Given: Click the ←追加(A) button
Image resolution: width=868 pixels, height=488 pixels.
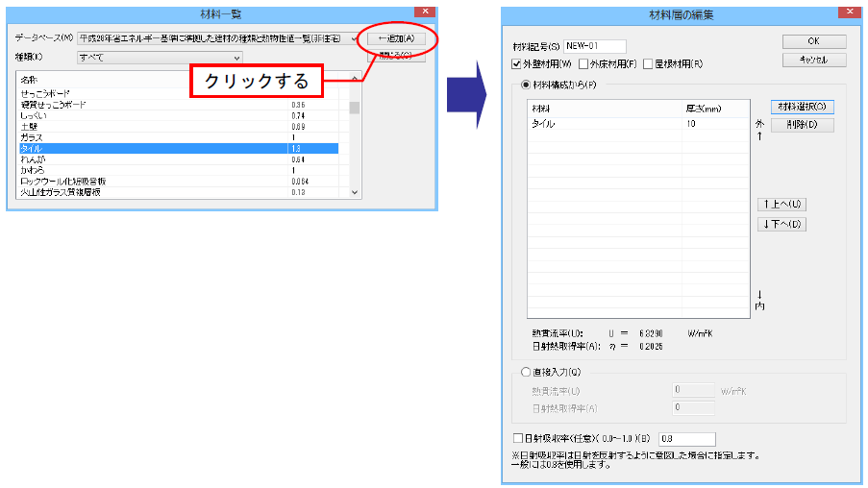Looking at the screenshot, I should [396, 38].
